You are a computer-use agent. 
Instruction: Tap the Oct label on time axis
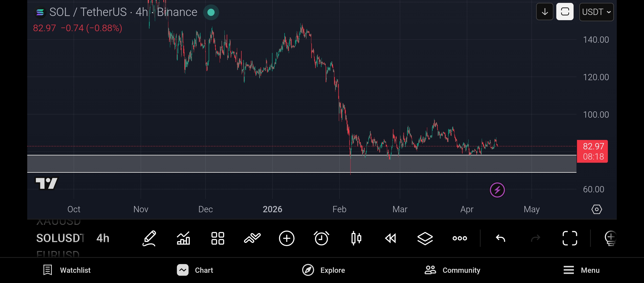[74, 209]
